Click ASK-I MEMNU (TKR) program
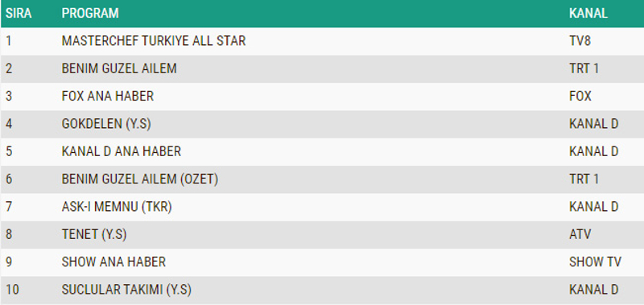 point(117,207)
